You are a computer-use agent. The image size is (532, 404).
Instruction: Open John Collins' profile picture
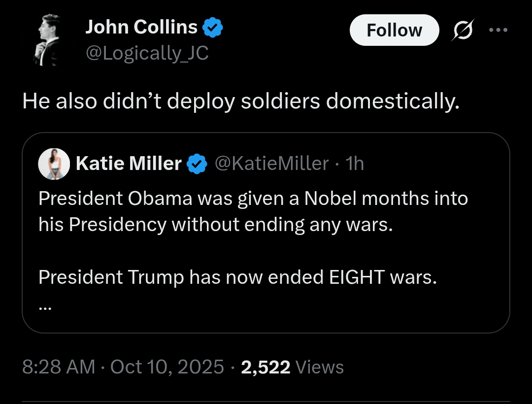(x=48, y=39)
